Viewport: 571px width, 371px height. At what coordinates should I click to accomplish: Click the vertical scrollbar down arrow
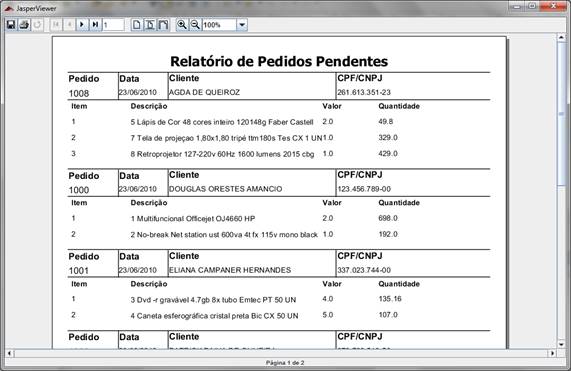click(561, 344)
